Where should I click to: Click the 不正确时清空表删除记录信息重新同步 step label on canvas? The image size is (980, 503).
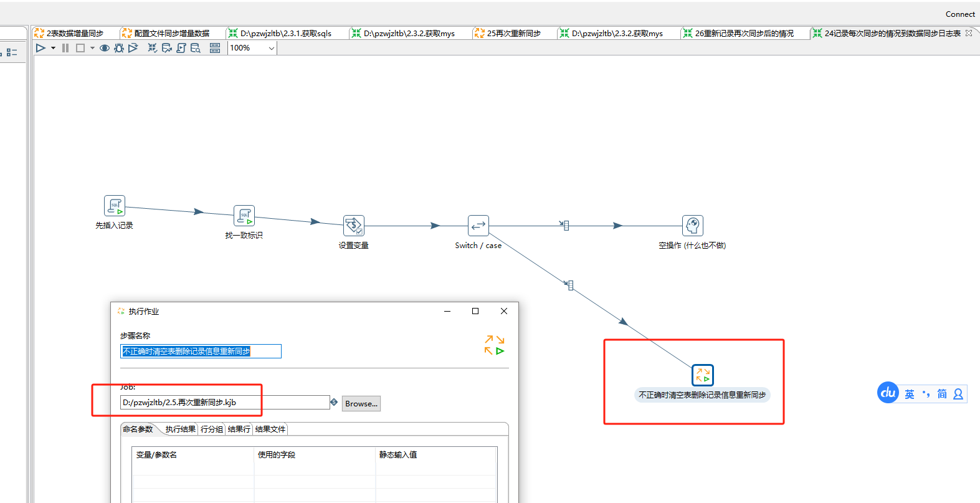tap(702, 395)
